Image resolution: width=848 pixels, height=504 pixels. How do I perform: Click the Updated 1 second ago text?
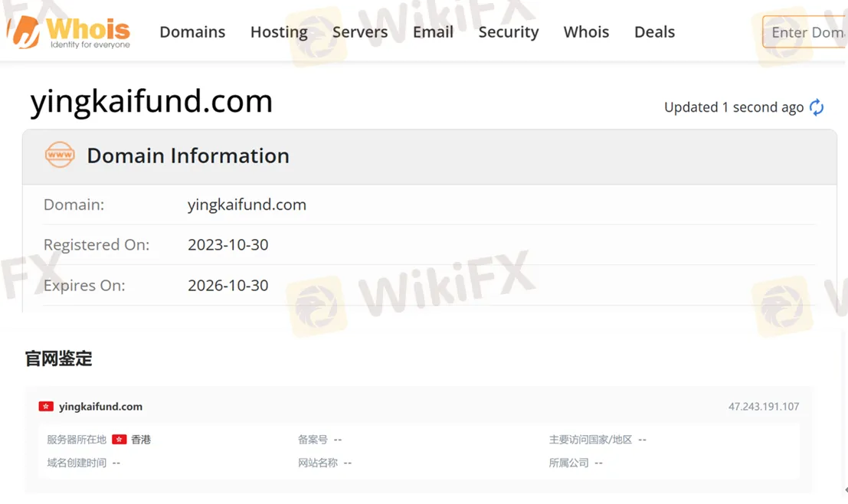coord(734,107)
